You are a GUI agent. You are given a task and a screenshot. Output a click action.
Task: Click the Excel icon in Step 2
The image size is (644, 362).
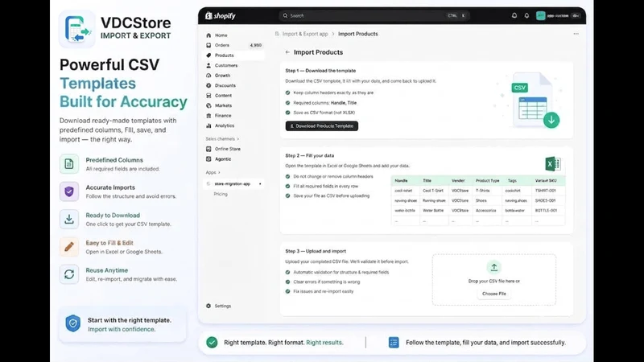552,164
